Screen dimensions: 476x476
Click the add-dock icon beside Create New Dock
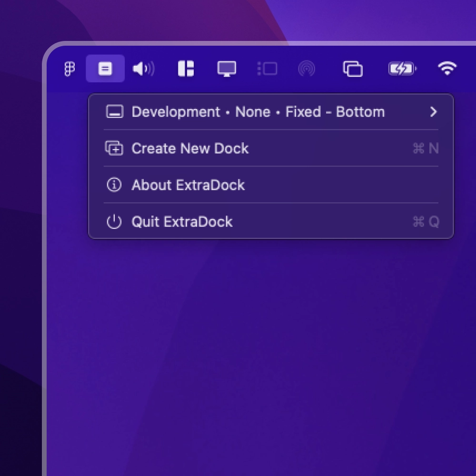114,148
